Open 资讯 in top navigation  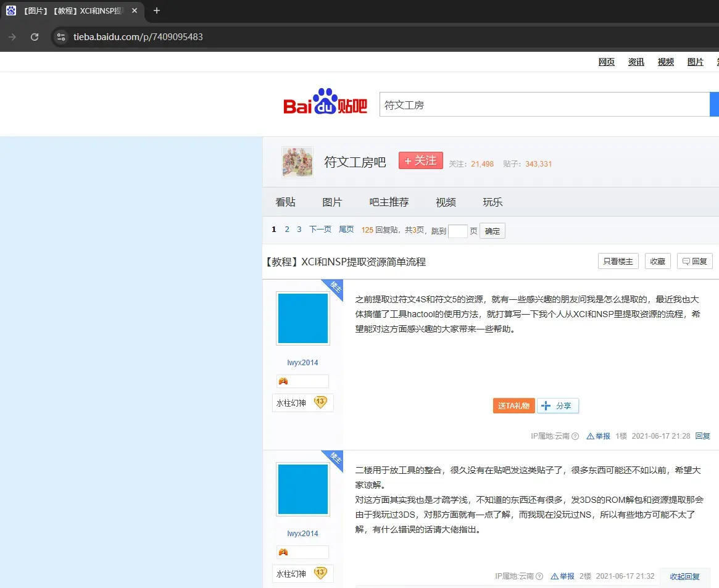[x=636, y=62]
